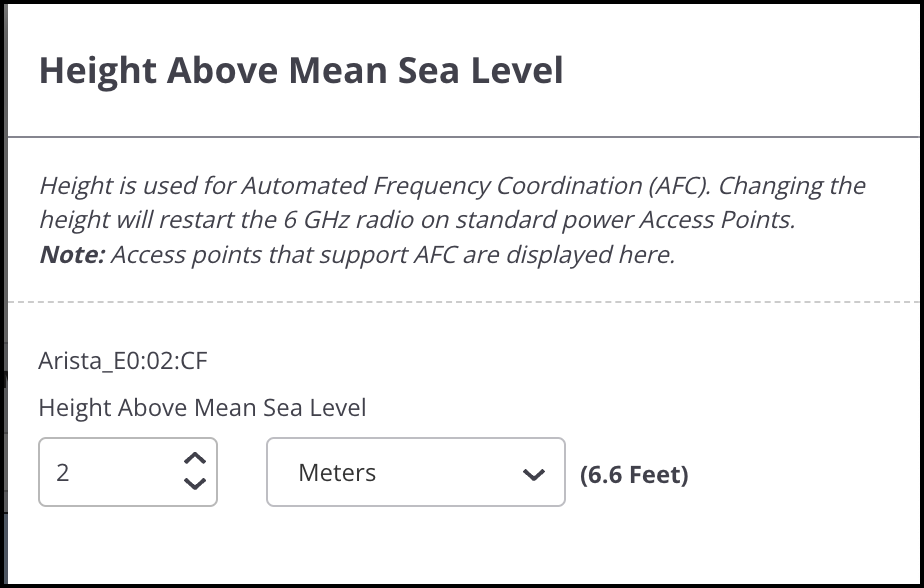Image resolution: width=924 pixels, height=588 pixels.
Task: Click the word Meters in the unit selector
Action: pyautogui.click(x=337, y=472)
